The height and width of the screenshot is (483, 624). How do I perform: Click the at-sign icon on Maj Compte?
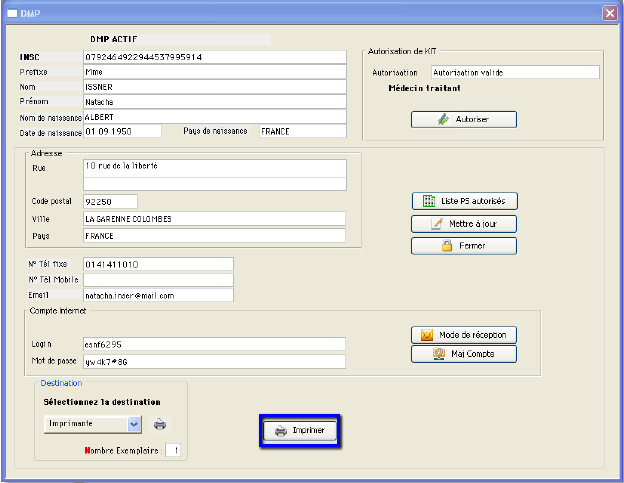pyautogui.click(x=439, y=354)
